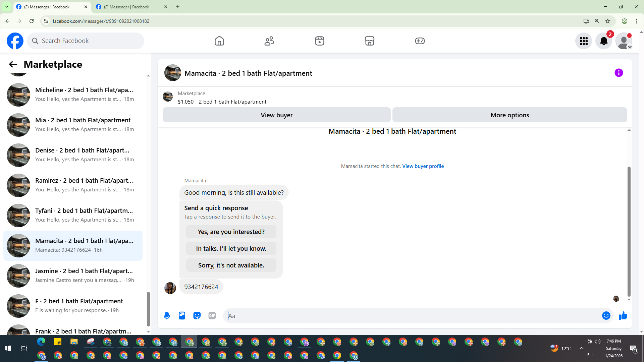644x362 pixels.
Task: Show hidden system tray icons
Action: pyautogui.click(x=581, y=348)
